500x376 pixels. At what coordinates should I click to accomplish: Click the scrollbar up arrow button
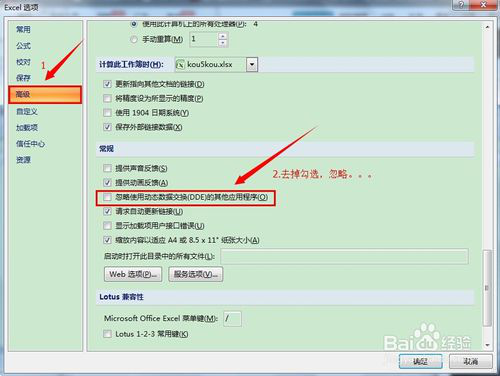point(487,27)
